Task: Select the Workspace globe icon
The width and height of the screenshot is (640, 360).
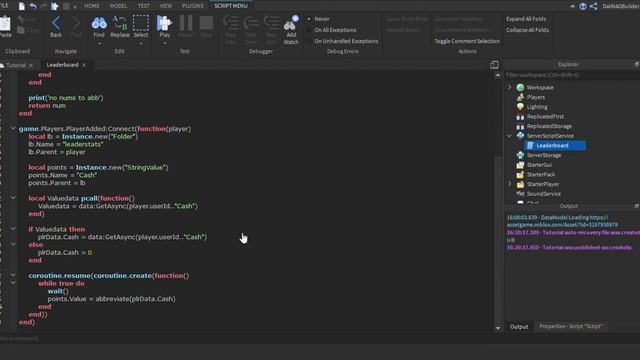Action: click(x=520, y=87)
